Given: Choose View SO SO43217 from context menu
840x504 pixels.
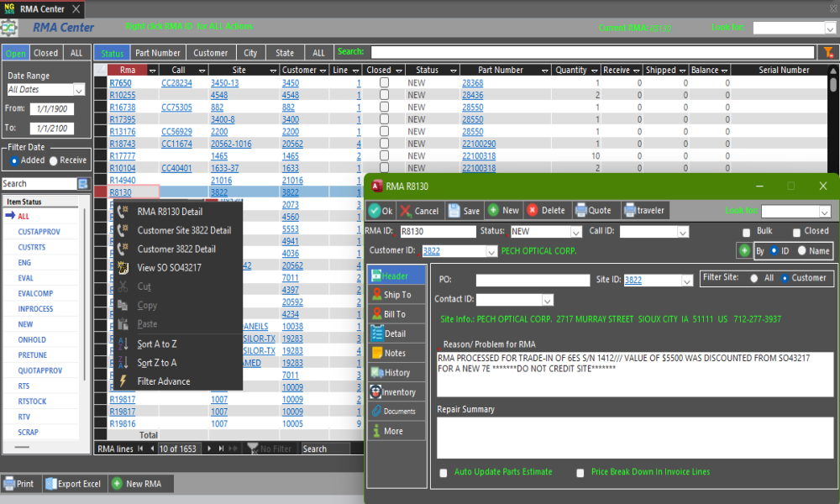Looking at the screenshot, I should click(169, 268).
